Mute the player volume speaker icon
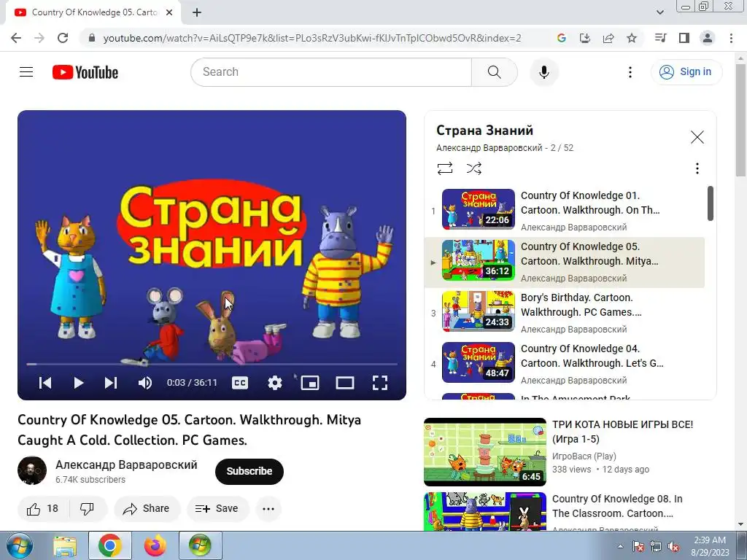Image resolution: width=747 pixels, height=560 pixels. click(x=145, y=383)
